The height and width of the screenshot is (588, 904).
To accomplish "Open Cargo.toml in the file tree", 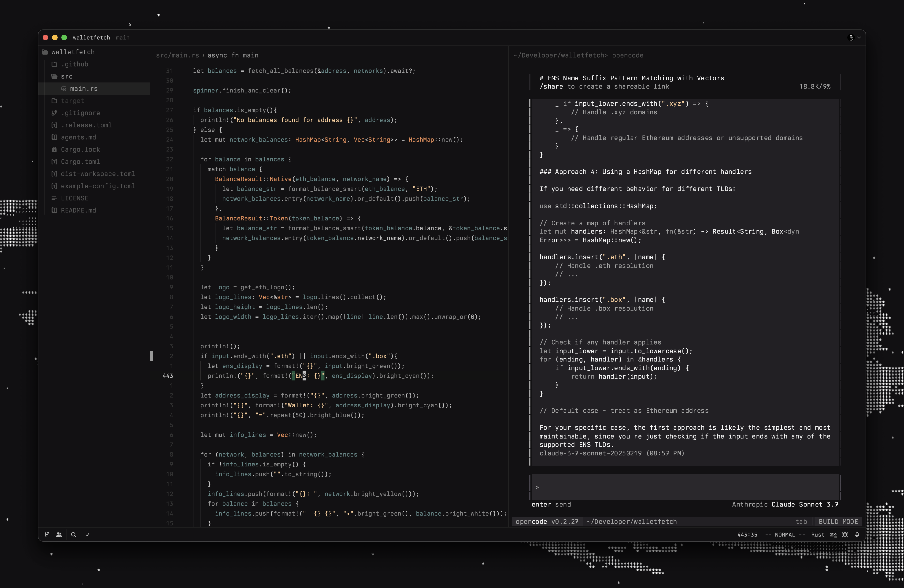I will (80, 161).
